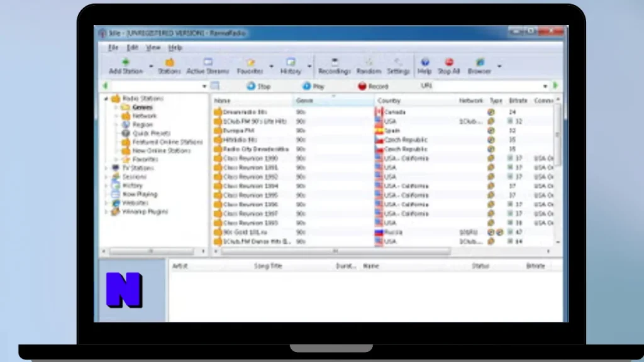The height and width of the screenshot is (362, 644).
Task: Click the view icon beside address box
Action: [215, 85]
